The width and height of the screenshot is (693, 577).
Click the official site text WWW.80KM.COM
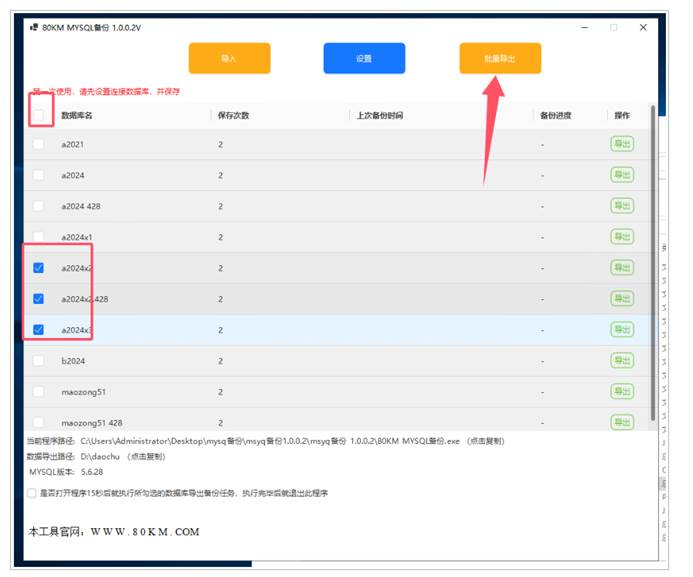click(x=145, y=531)
